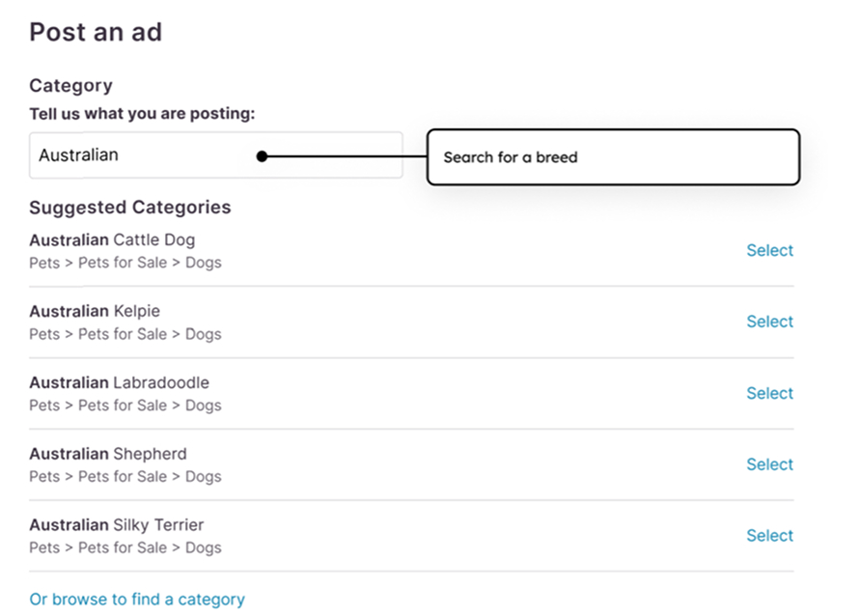Image resolution: width=860 pixels, height=616 pixels.
Task: Click the "Search for a breed" callout box
Action: coord(613,157)
